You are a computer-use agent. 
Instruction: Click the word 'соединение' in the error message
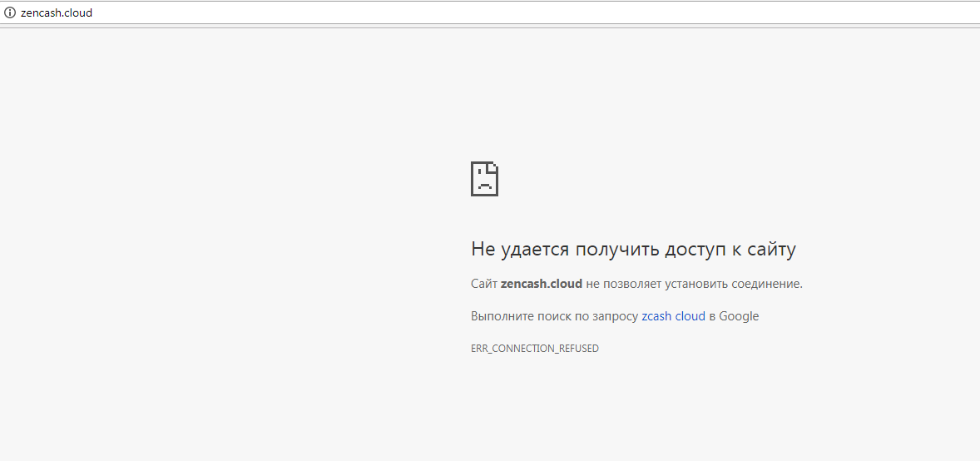[x=766, y=284]
